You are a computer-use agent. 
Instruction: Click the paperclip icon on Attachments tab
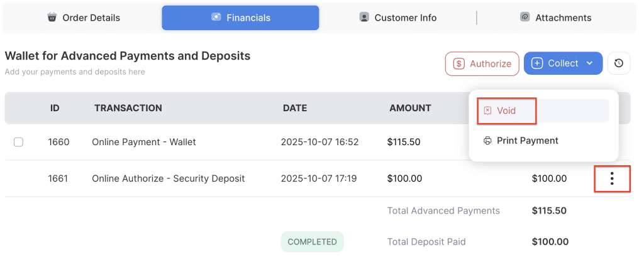[525, 18]
